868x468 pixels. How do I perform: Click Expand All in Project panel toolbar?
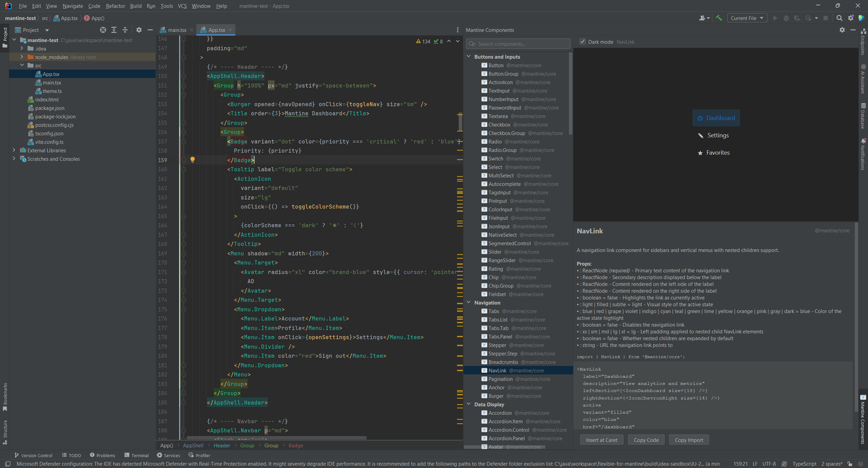(x=114, y=30)
